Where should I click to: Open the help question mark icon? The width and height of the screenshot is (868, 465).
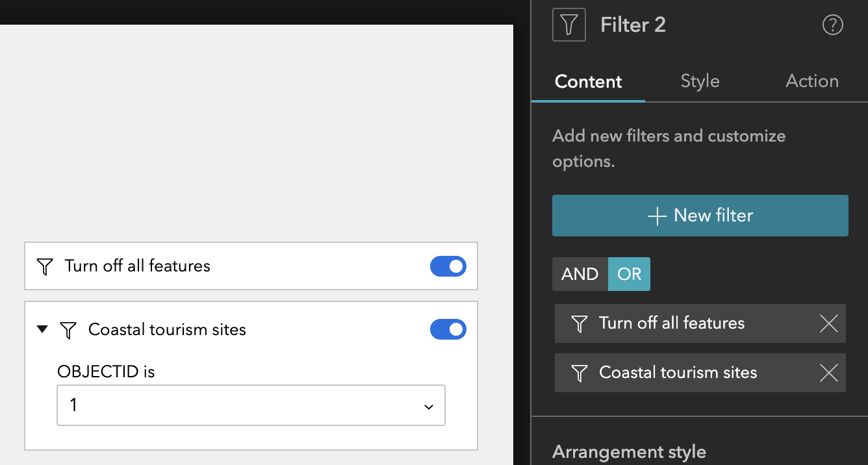coord(832,25)
